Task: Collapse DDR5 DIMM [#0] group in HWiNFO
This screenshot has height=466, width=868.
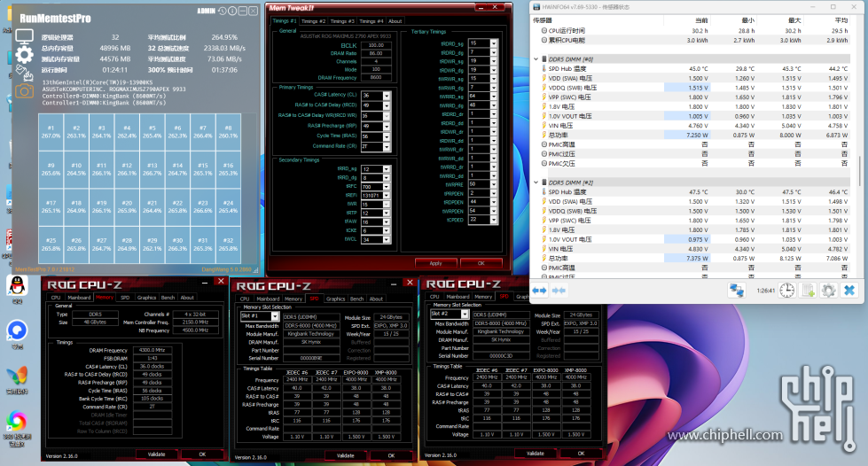Action: [536, 59]
